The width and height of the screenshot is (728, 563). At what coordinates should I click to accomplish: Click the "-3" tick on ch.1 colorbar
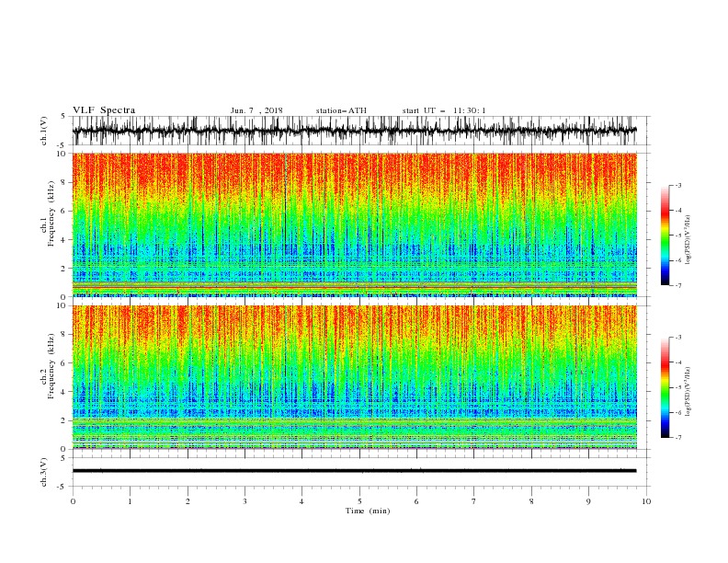tap(677, 185)
